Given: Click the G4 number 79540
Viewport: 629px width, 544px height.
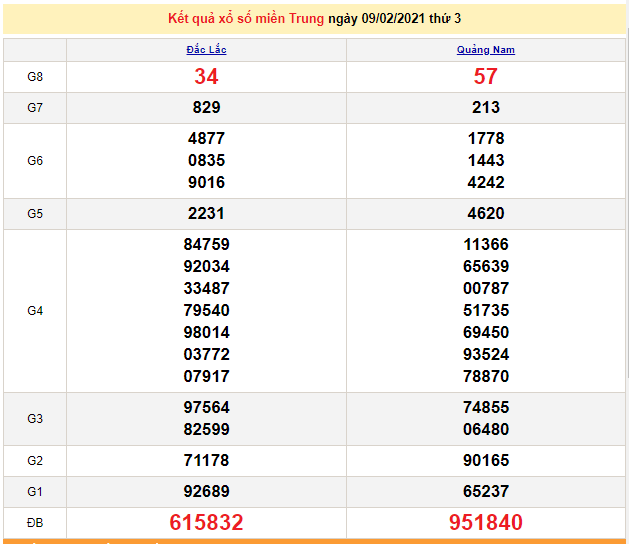Looking at the screenshot, I should pos(206,310).
